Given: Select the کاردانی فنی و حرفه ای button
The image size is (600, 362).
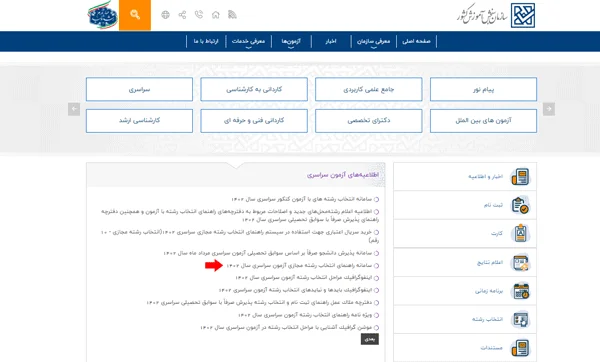Looking at the screenshot, I should [254, 121].
